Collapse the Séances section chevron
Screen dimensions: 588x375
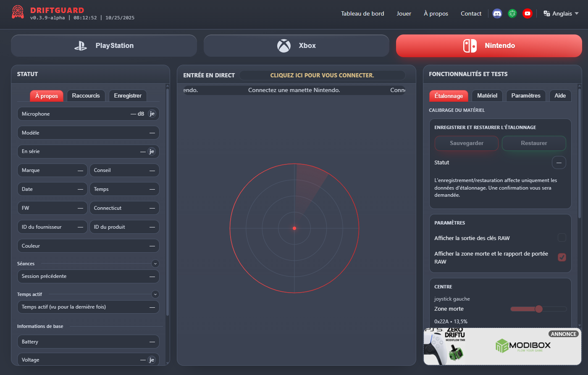coord(155,264)
